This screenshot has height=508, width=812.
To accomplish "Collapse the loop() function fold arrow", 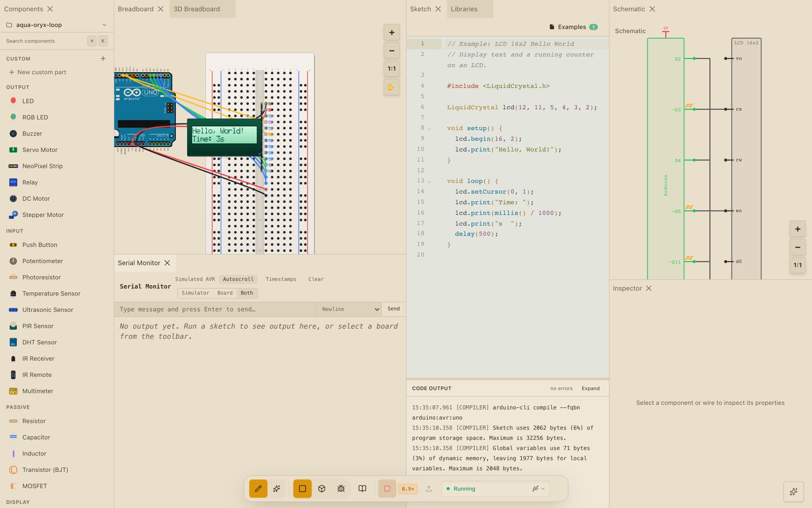I will click(x=430, y=182).
